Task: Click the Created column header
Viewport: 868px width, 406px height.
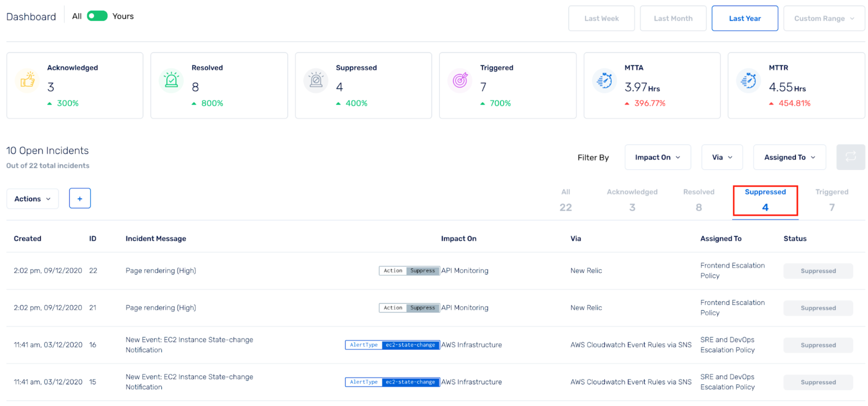Action: 28,239
